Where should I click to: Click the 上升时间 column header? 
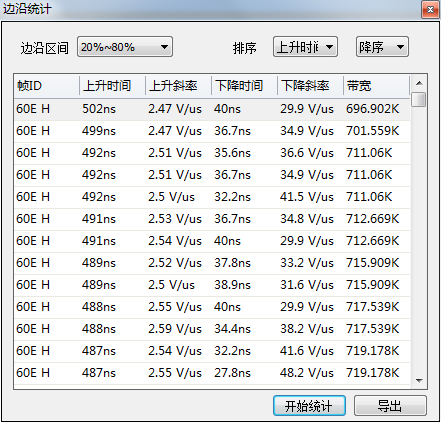[x=112, y=86]
